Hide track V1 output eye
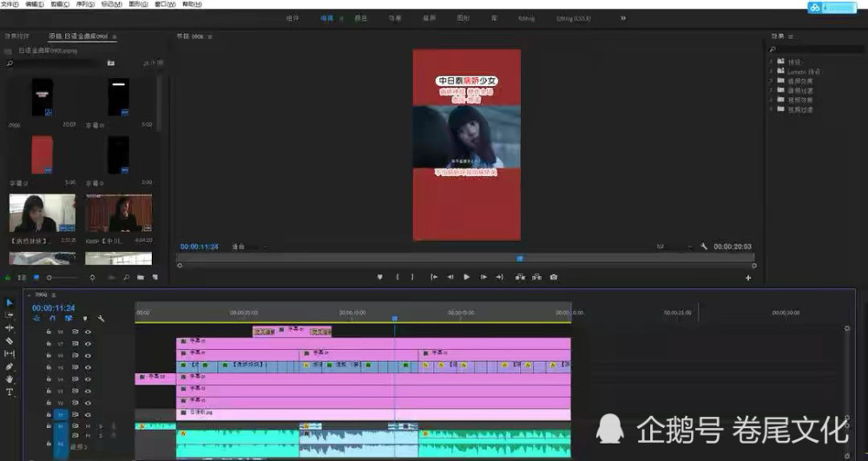Viewport: 868px width, 461px height. click(88, 414)
